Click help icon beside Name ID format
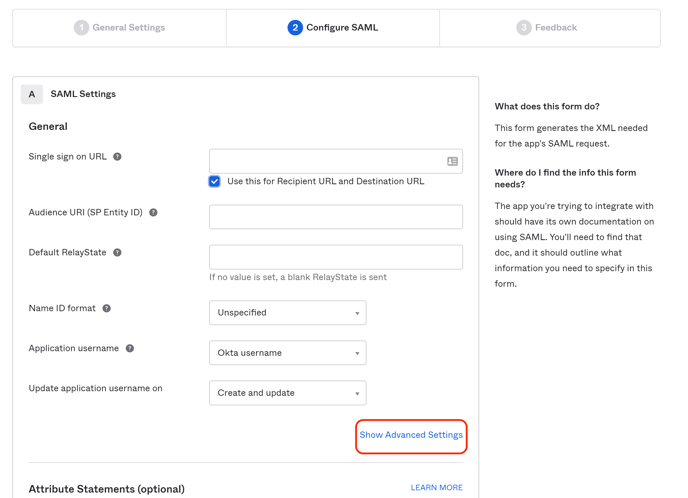 (107, 309)
